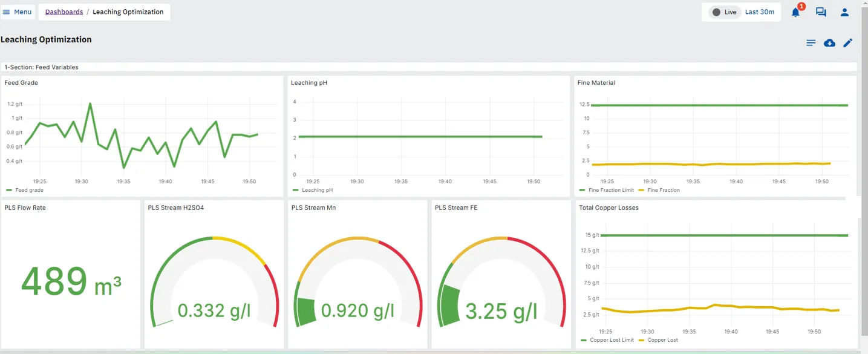
Task: Go to the Dashboards breadcrumb link
Action: tap(64, 12)
